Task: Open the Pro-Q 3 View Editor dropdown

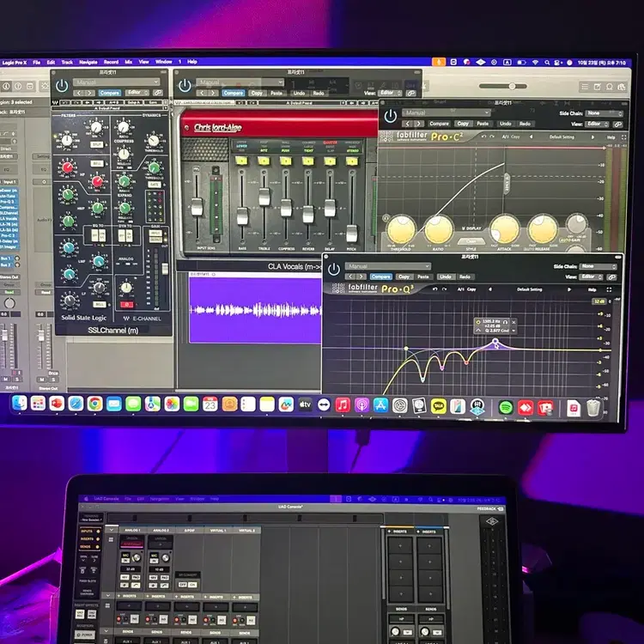Action: click(x=592, y=277)
